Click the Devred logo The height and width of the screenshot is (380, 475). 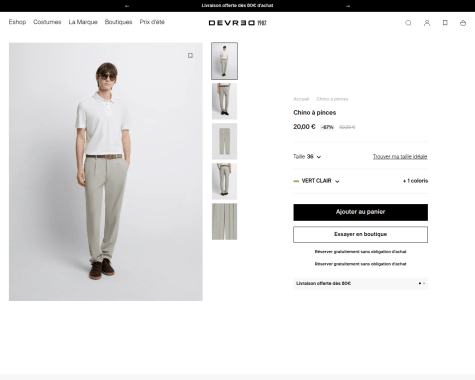237,23
